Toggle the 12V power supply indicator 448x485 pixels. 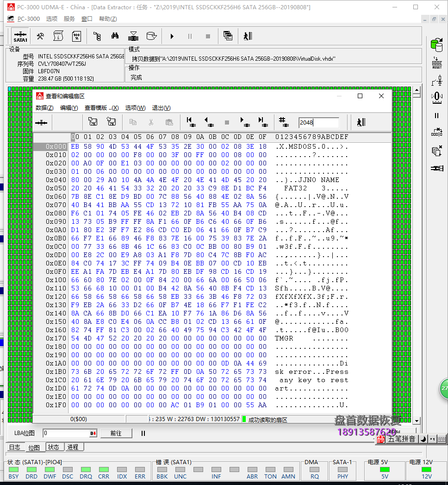(x=426, y=469)
